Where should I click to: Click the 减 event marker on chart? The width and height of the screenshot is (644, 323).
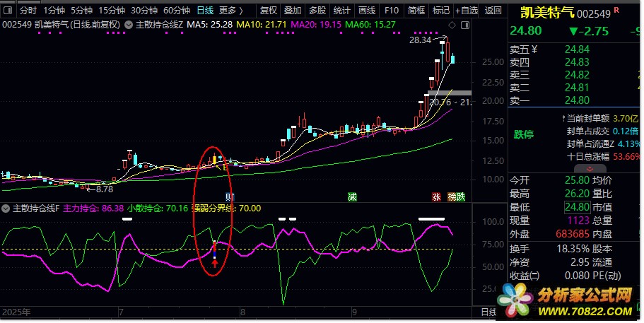point(352,196)
